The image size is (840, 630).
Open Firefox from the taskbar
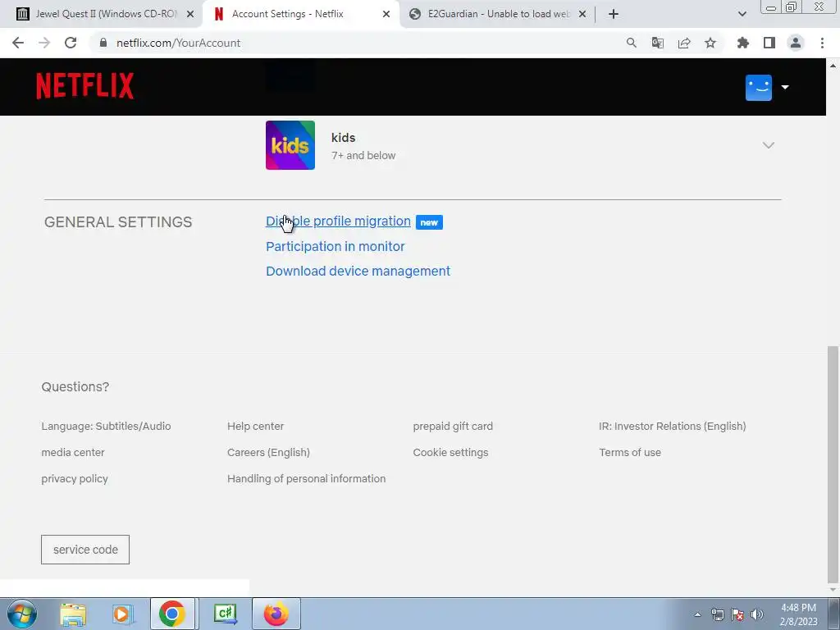[276, 614]
